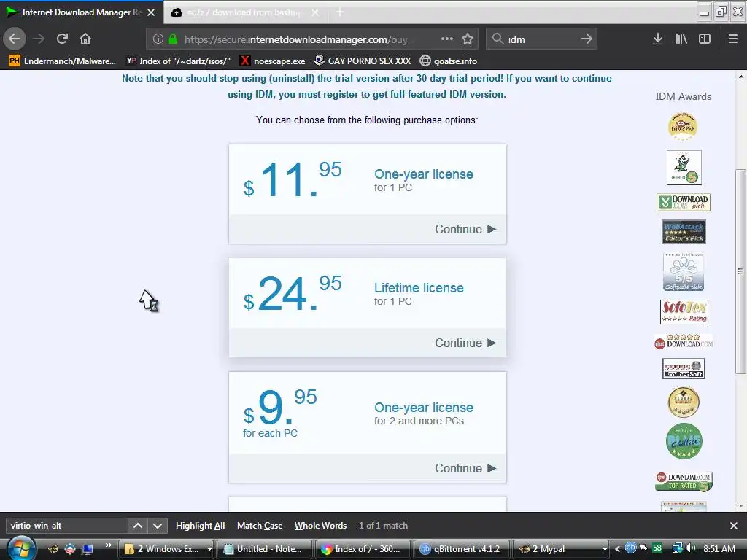Viewport: 747px width, 560px height.
Task: Switch to the Untitled Notepad taskbar button
Action: point(264,549)
